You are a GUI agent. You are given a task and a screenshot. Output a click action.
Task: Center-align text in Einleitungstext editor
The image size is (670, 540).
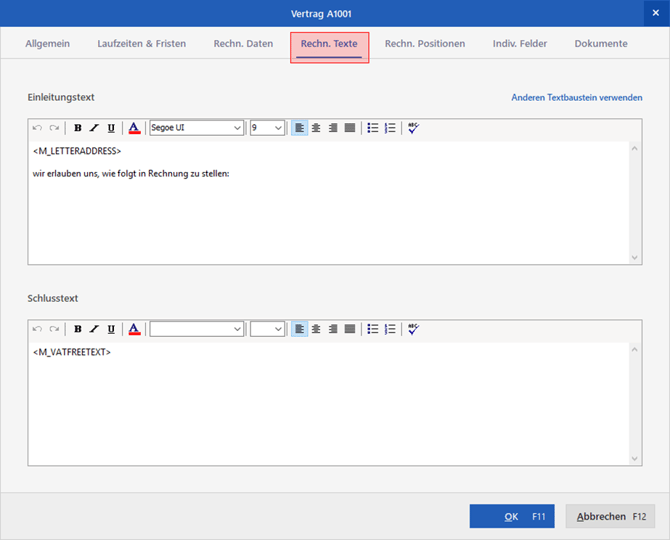(316, 128)
